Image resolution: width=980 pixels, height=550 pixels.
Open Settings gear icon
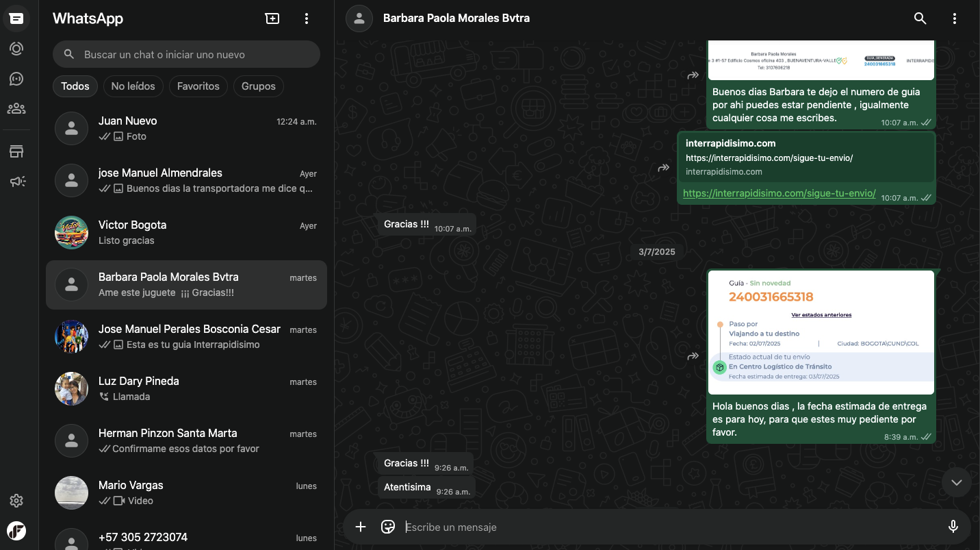16,501
